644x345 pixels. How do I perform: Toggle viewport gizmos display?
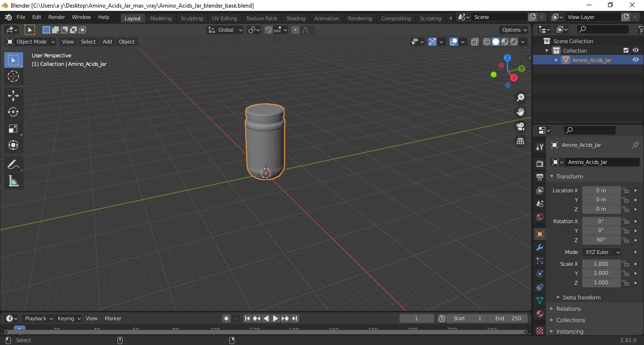(432, 42)
